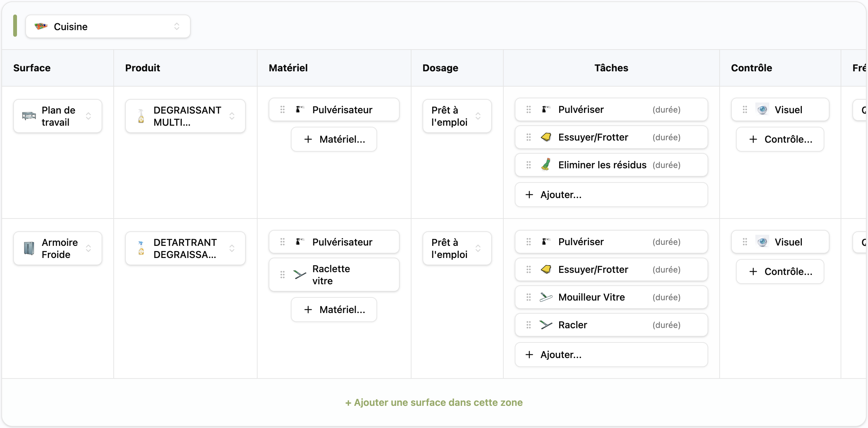
Task: Open the Armoire Froide surface selector
Action: point(88,248)
